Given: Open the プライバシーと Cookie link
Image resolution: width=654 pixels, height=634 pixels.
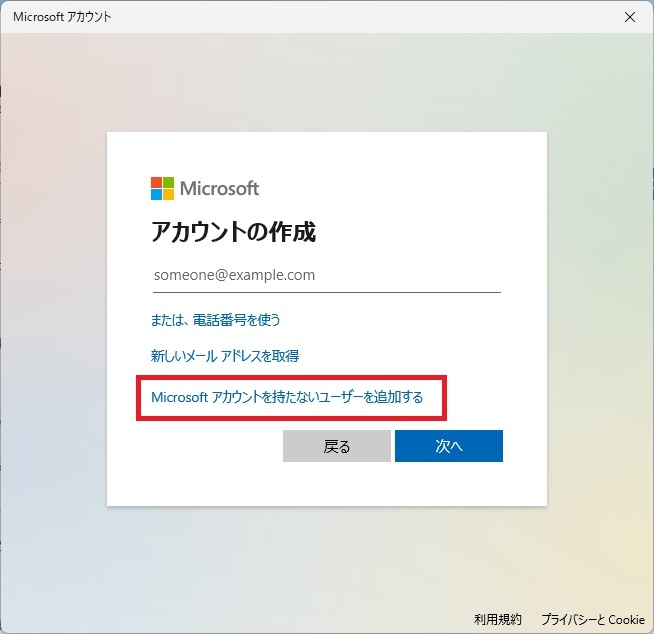Looking at the screenshot, I should 593,619.
